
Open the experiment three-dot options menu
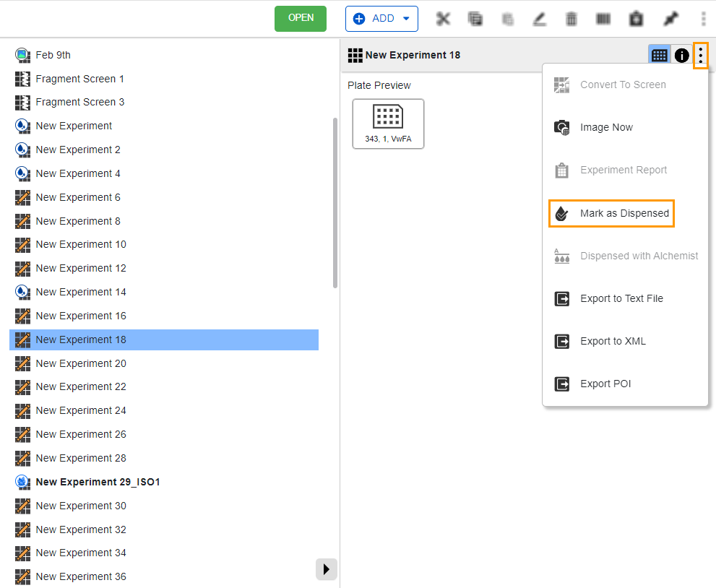tap(700, 55)
